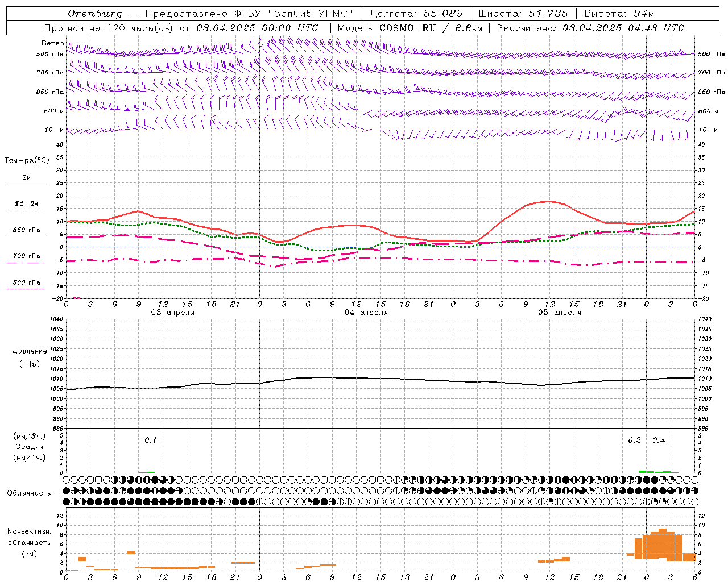Click the 2м temperature legend line

[26, 184]
